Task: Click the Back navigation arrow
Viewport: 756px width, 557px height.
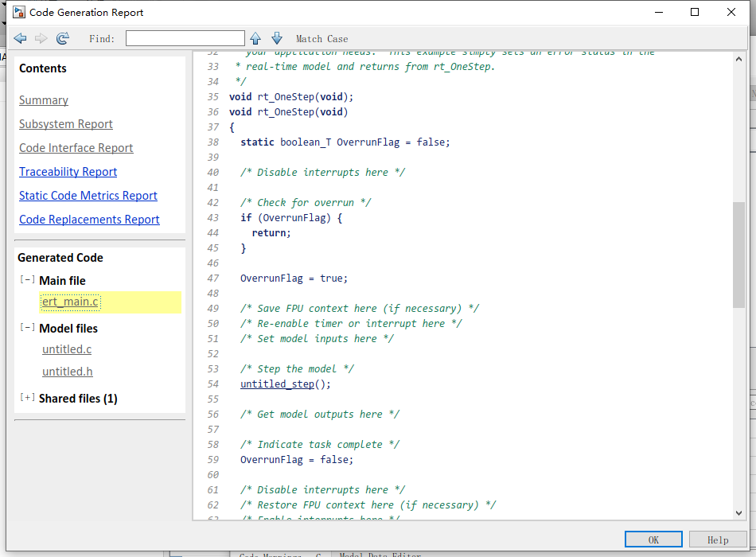Action: pos(20,38)
